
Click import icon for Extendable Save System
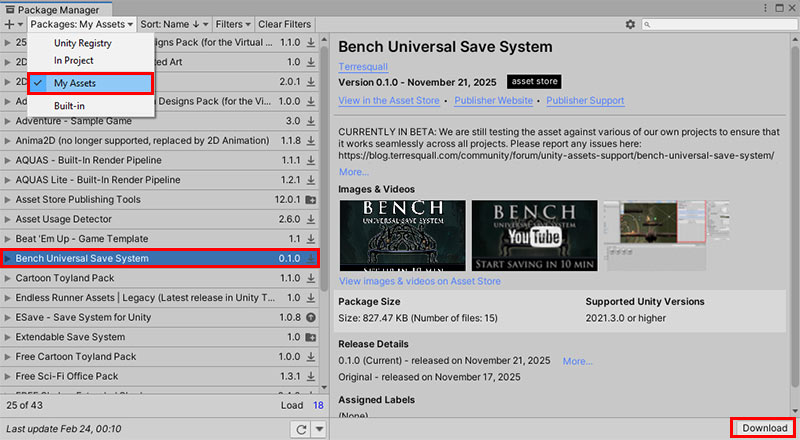tap(311, 337)
